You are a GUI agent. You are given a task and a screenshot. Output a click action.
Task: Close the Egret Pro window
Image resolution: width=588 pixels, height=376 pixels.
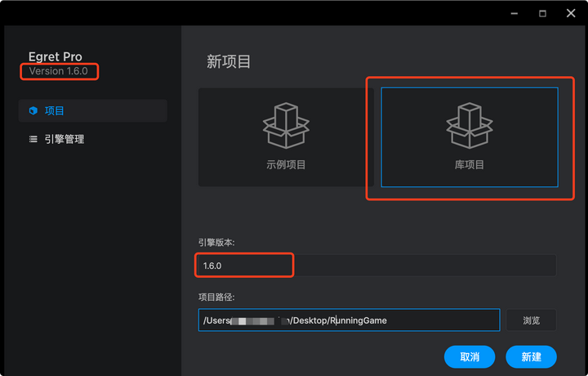click(571, 14)
